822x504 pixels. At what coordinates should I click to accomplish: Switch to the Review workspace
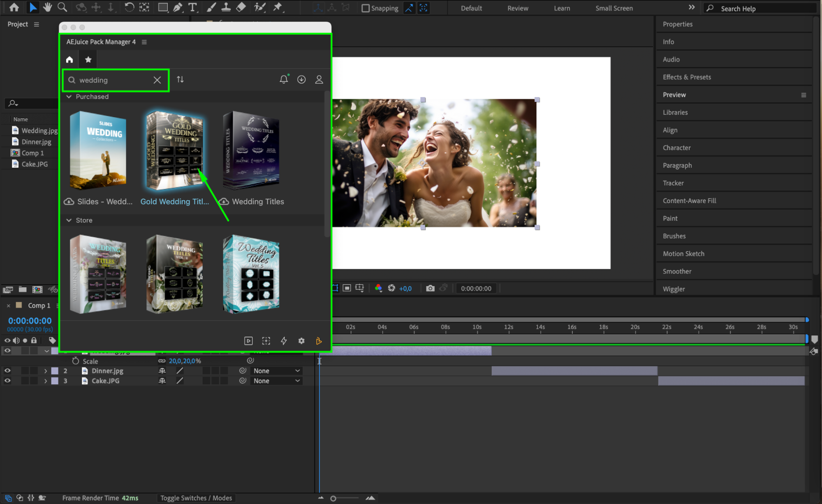[x=517, y=8]
